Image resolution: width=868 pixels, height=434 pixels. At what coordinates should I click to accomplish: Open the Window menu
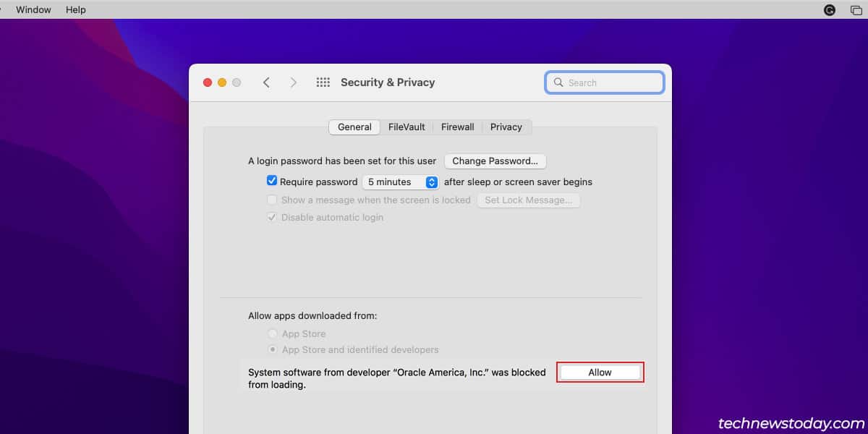tap(33, 9)
